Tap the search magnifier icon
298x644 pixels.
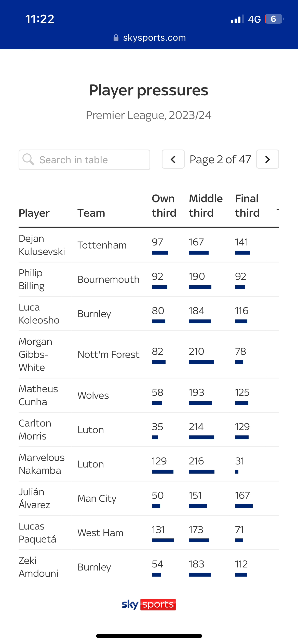tap(28, 159)
